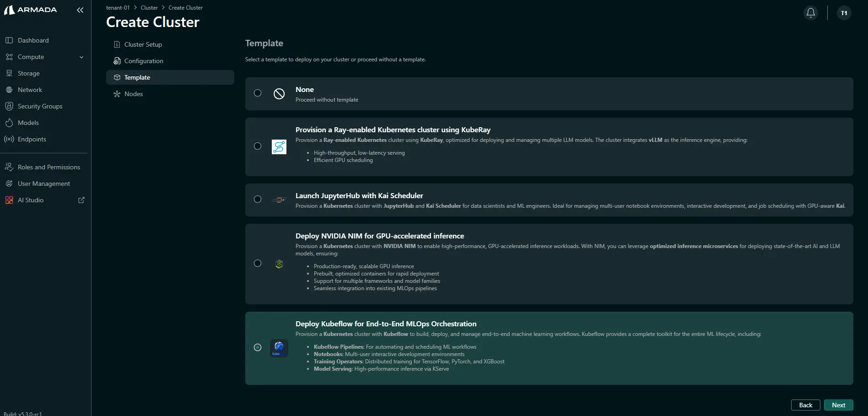
Task: Proceed with the Next button
Action: click(839, 405)
